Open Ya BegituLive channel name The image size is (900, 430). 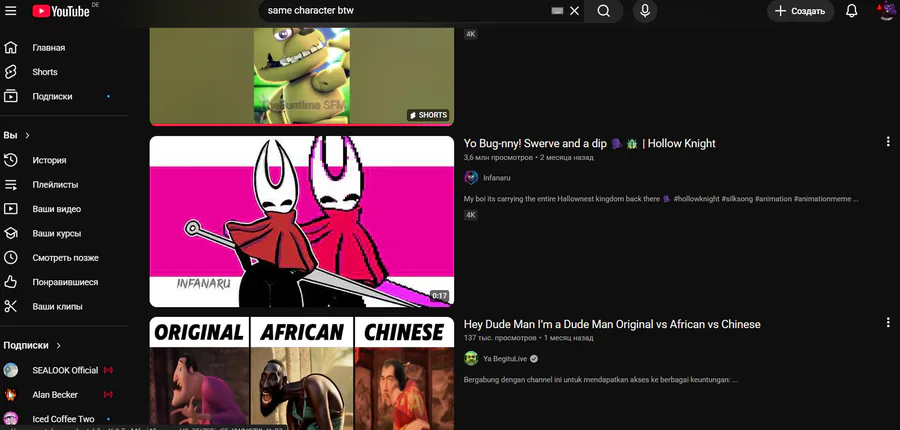507,359
